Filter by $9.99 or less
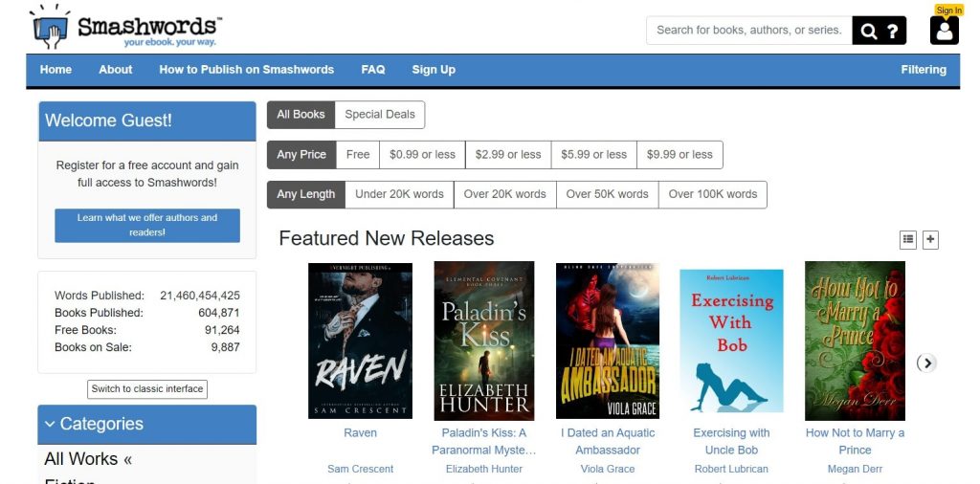The height and width of the screenshot is (484, 980). coord(679,155)
